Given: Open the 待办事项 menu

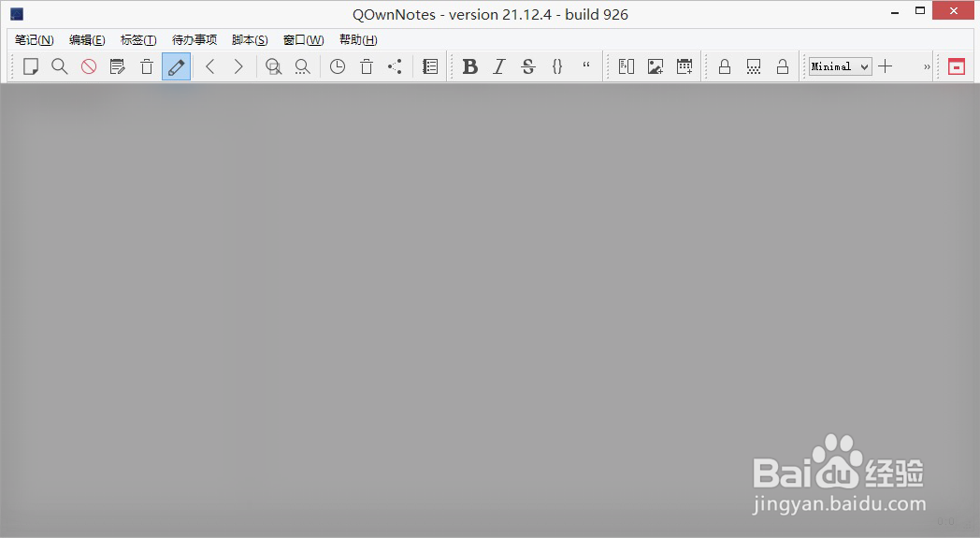Looking at the screenshot, I should (195, 40).
